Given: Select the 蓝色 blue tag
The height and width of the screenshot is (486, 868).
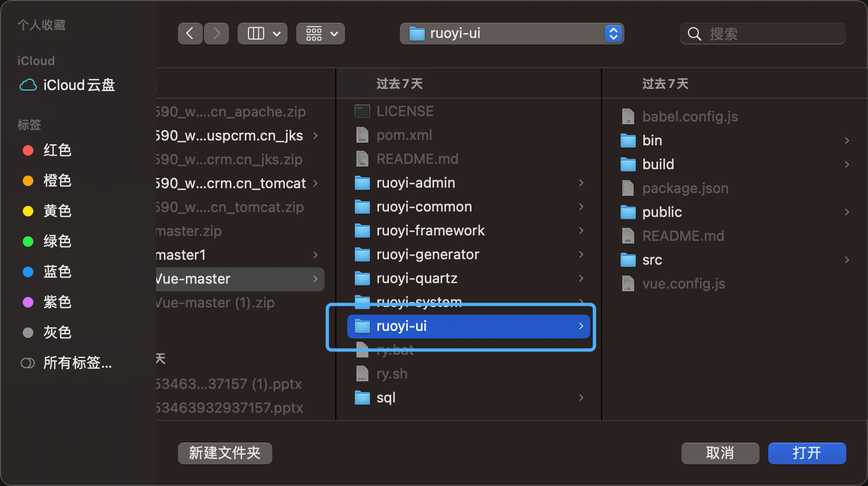Looking at the screenshot, I should (57, 272).
